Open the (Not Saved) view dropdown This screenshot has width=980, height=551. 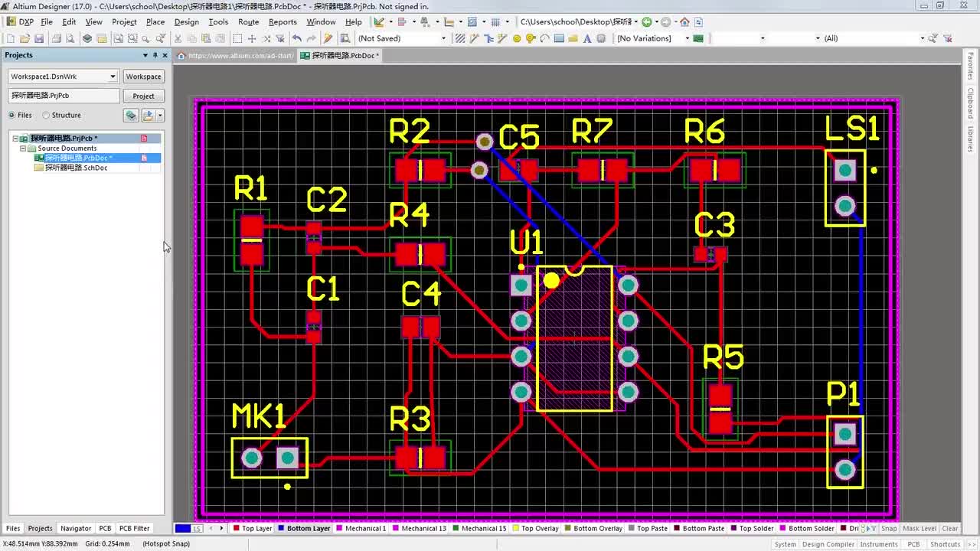tap(443, 38)
